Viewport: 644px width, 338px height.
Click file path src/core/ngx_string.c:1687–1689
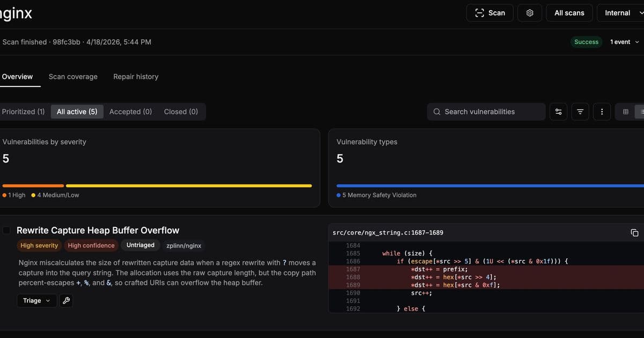[x=388, y=232]
